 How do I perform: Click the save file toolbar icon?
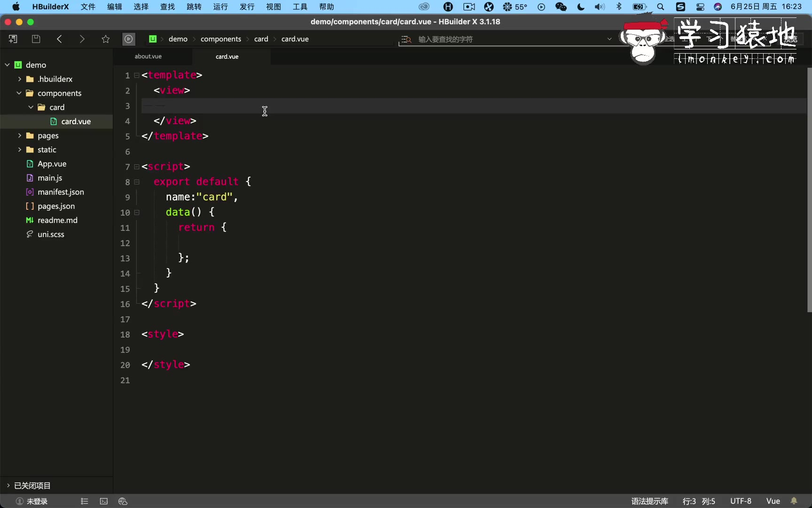(x=36, y=39)
